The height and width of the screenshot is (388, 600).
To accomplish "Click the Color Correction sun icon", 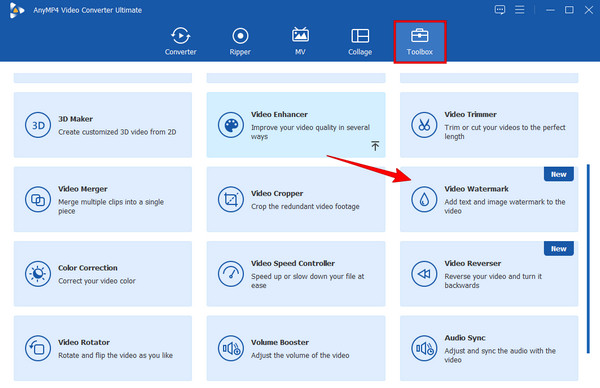I will pos(38,274).
